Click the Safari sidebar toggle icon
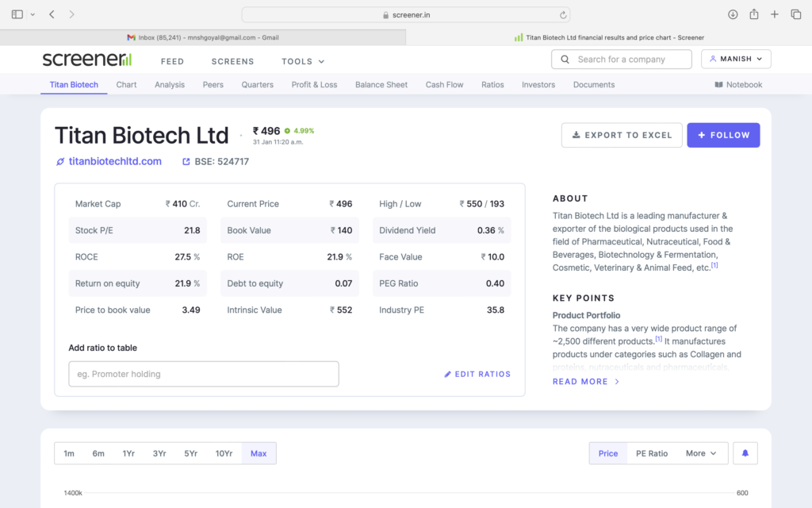Image resolution: width=812 pixels, height=508 pixels. click(17, 14)
